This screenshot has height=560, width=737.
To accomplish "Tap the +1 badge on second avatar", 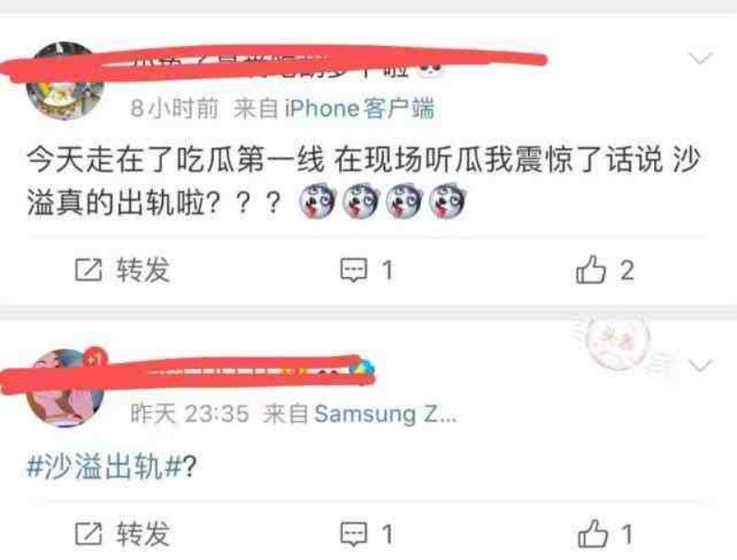I will (96, 359).
